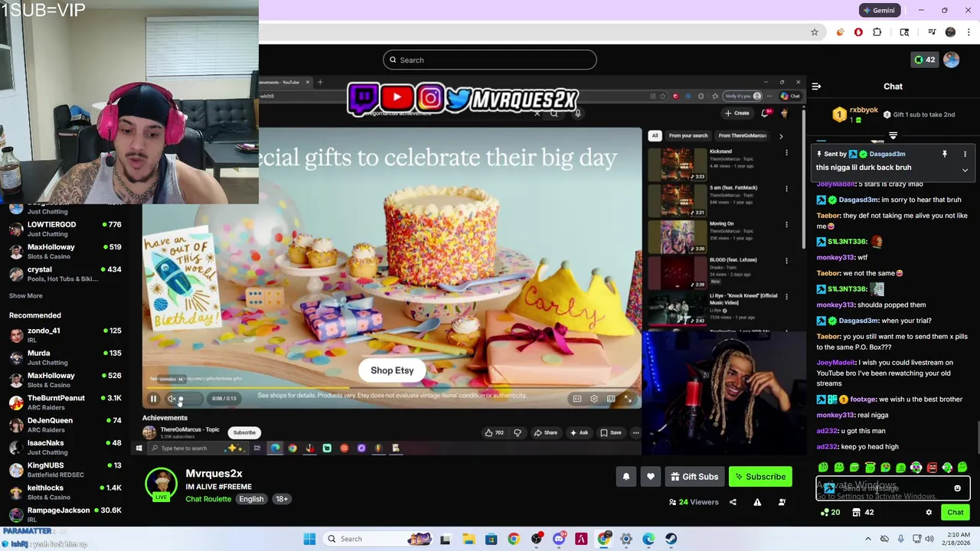Open Kick account avatar menu

tap(952, 60)
